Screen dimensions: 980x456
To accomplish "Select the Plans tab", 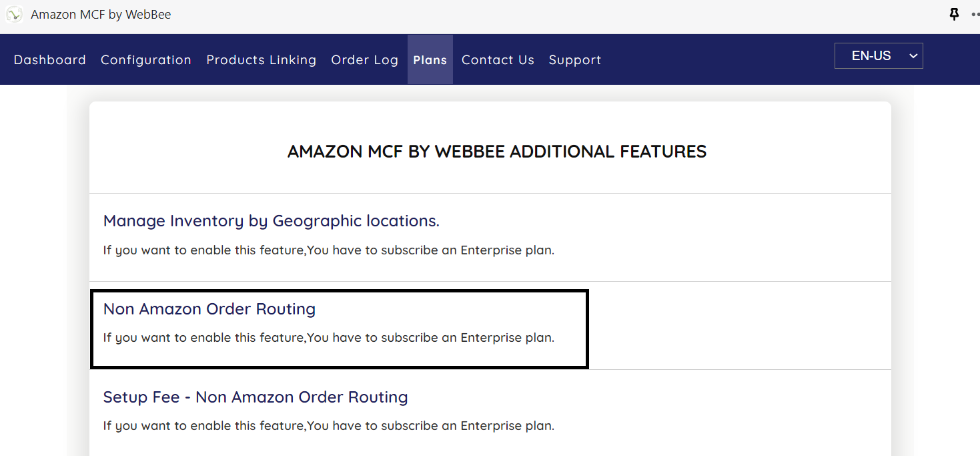I will click(x=430, y=60).
